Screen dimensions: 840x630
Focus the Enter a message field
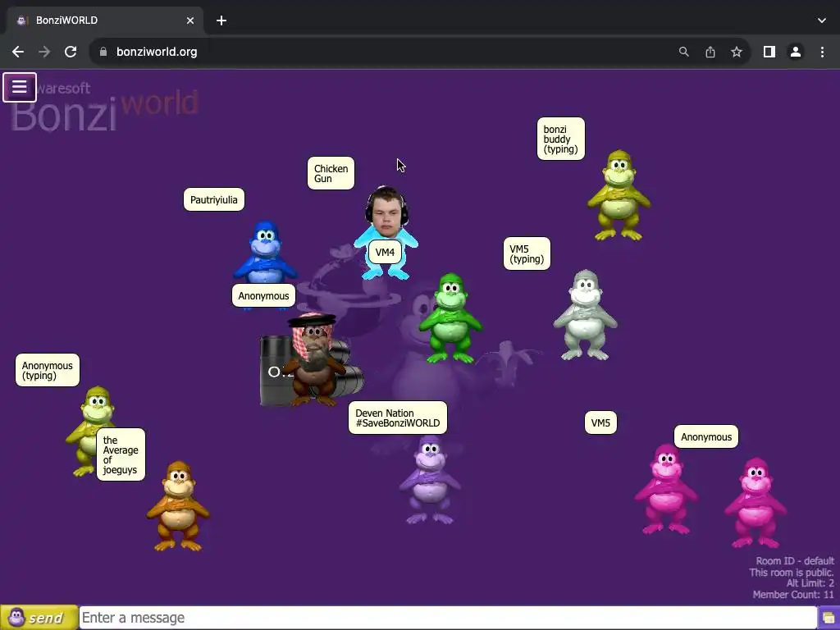coord(448,618)
